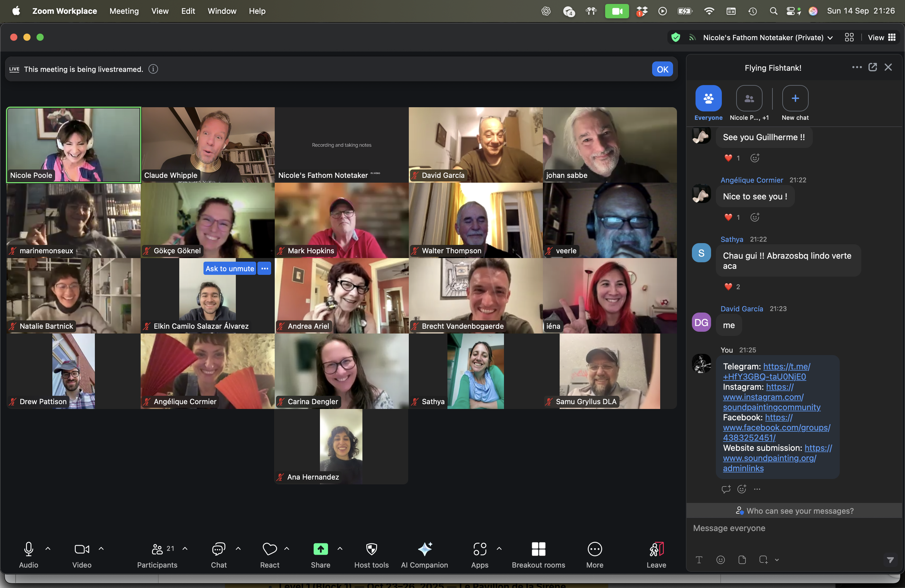This screenshot has height=588, width=905.
Task: Open the Meeting menu in menu bar
Action: coord(124,11)
